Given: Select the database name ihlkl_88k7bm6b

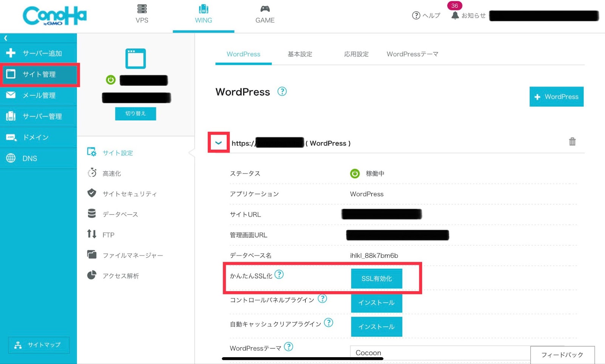Looking at the screenshot, I should (374, 256).
